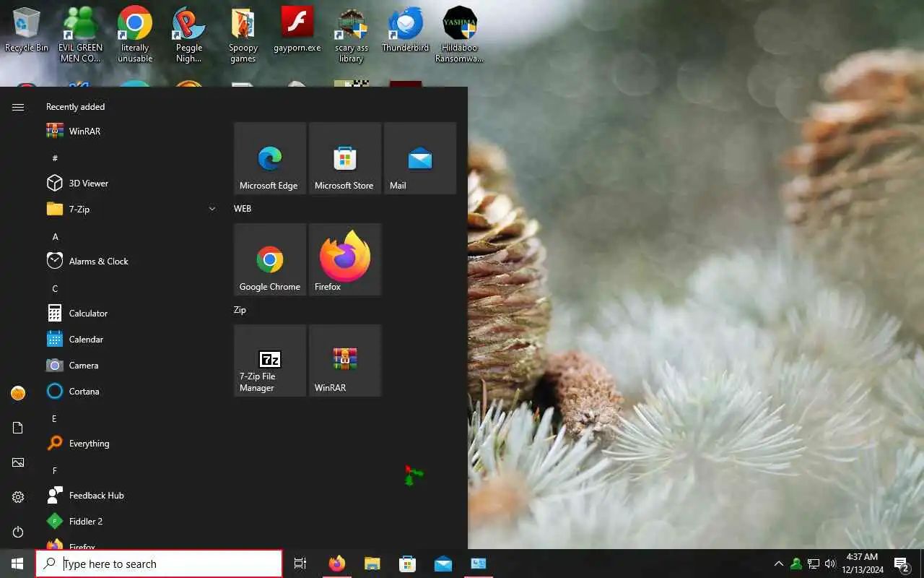The height and width of the screenshot is (578, 924).
Task: Open Task View on the taskbar
Action: tap(300, 564)
